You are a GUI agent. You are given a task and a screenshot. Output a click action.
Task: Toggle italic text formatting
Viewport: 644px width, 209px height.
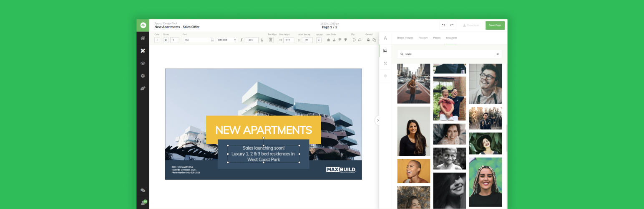click(x=241, y=40)
